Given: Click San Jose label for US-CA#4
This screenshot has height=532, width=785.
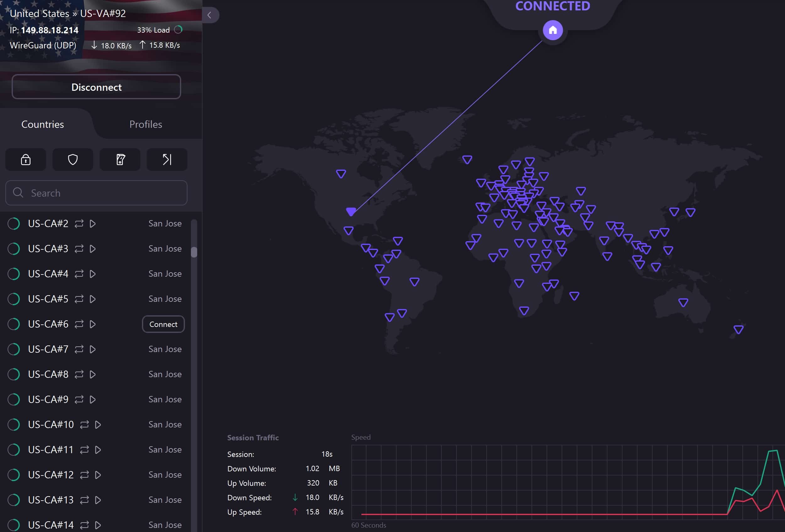Looking at the screenshot, I should point(165,274).
